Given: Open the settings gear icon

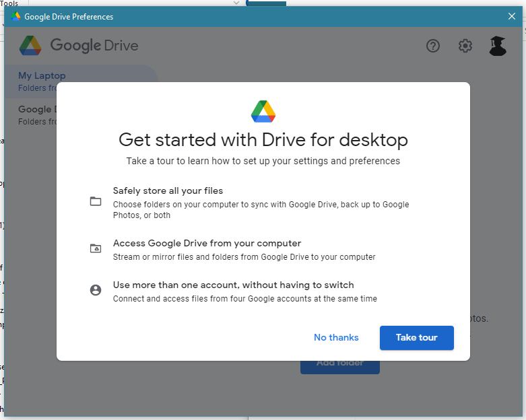Looking at the screenshot, I should (465, 46).
